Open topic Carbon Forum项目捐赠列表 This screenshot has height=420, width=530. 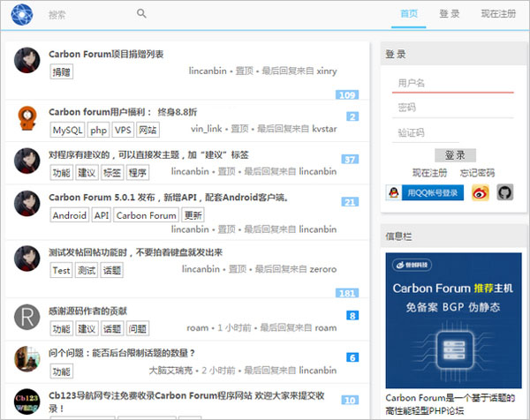(x=106, y=54)
